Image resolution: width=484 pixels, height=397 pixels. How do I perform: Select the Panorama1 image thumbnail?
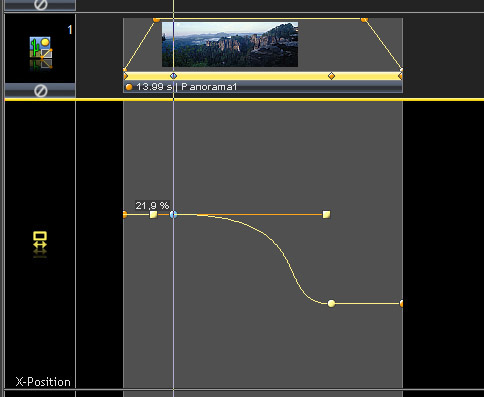pos(230,44)
